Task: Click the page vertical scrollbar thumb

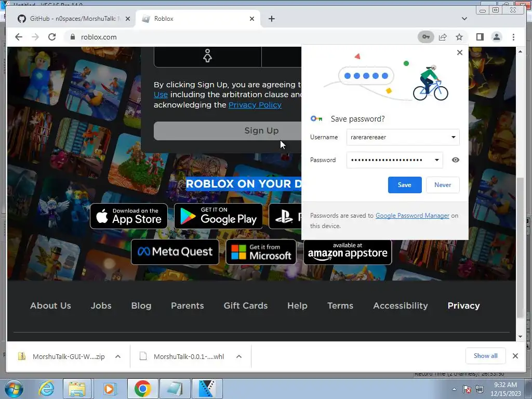Action: point(520,248)
